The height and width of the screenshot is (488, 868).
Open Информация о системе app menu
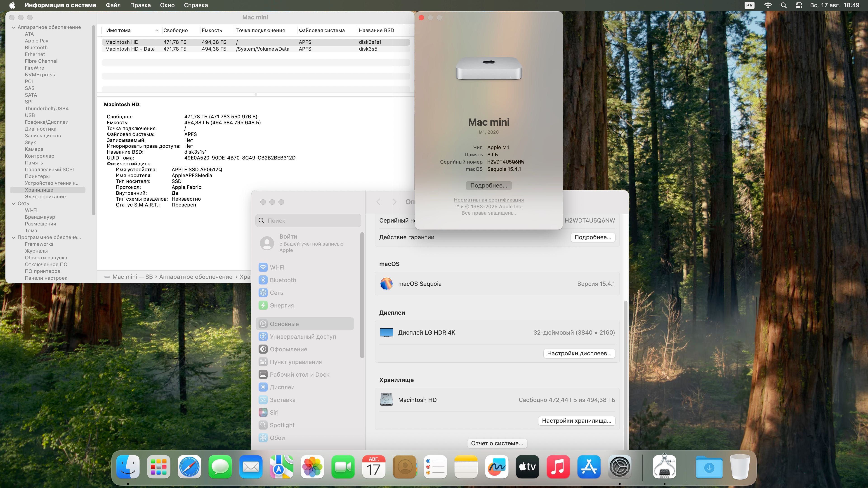pos(60,5)
